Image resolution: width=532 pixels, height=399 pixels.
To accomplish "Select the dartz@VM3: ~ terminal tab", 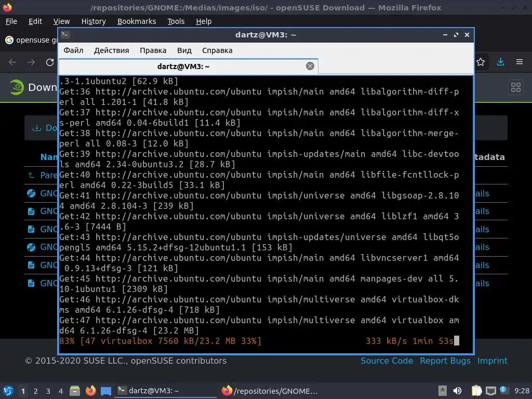I will [188, 66].
